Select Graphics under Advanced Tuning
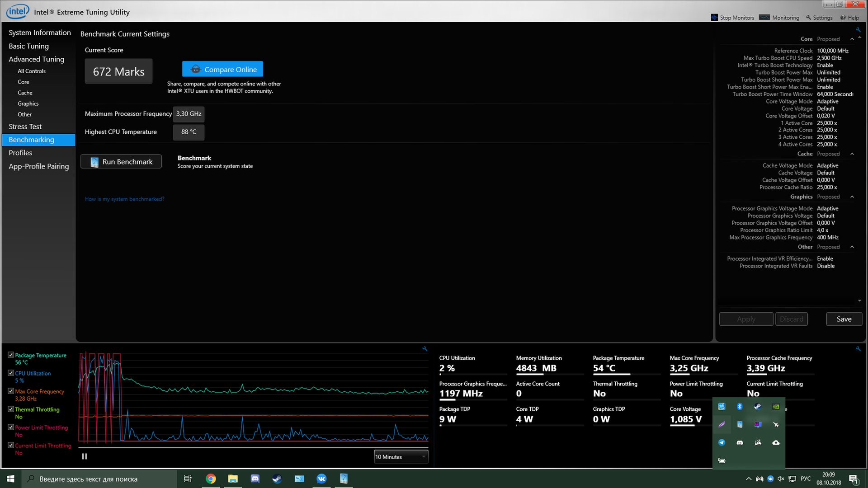This screenshot has height=488, width=868. 28,103
